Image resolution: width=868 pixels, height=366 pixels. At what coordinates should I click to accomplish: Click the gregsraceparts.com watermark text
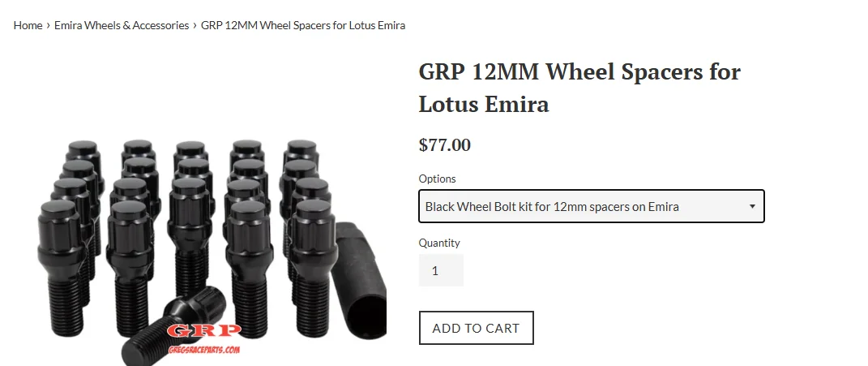(204, 350)
